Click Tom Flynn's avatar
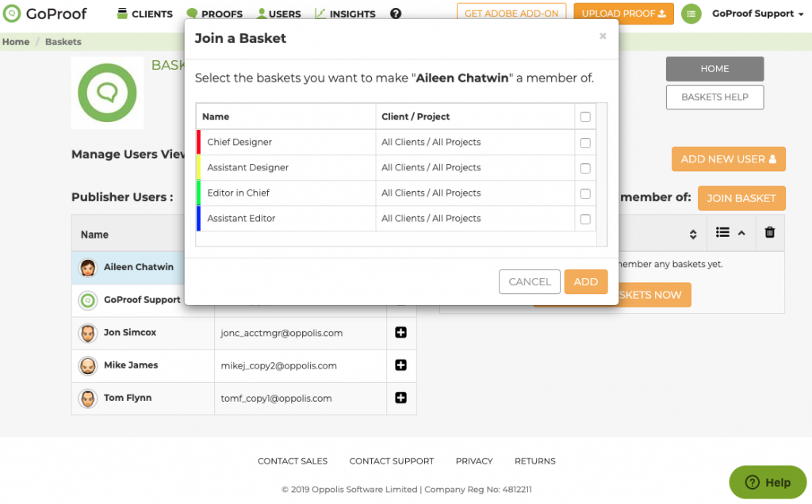The width and height of the screenshot is (812, 504). [88, 399]
